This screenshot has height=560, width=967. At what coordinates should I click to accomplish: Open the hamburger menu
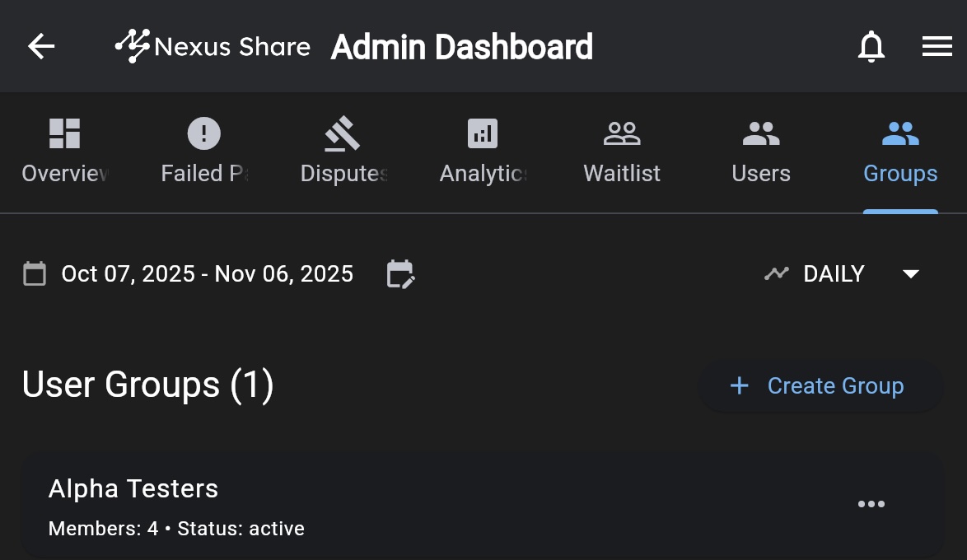937,47
